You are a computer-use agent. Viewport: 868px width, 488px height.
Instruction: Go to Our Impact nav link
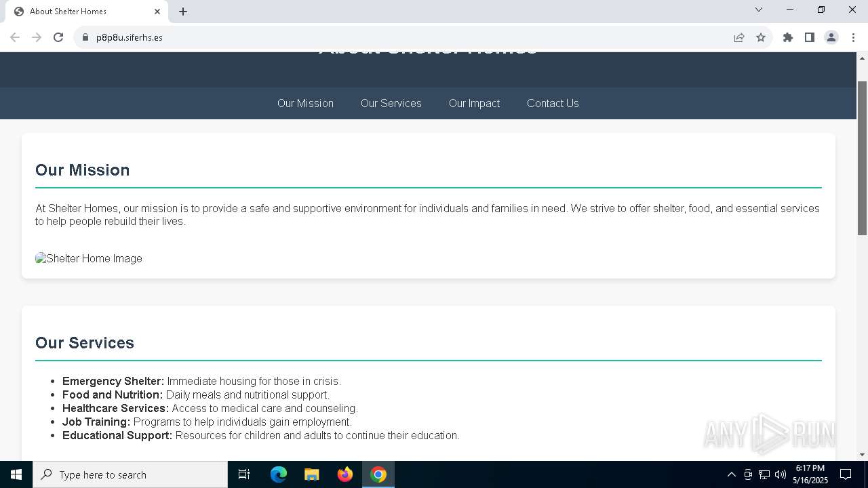click(x=474, y=103)
